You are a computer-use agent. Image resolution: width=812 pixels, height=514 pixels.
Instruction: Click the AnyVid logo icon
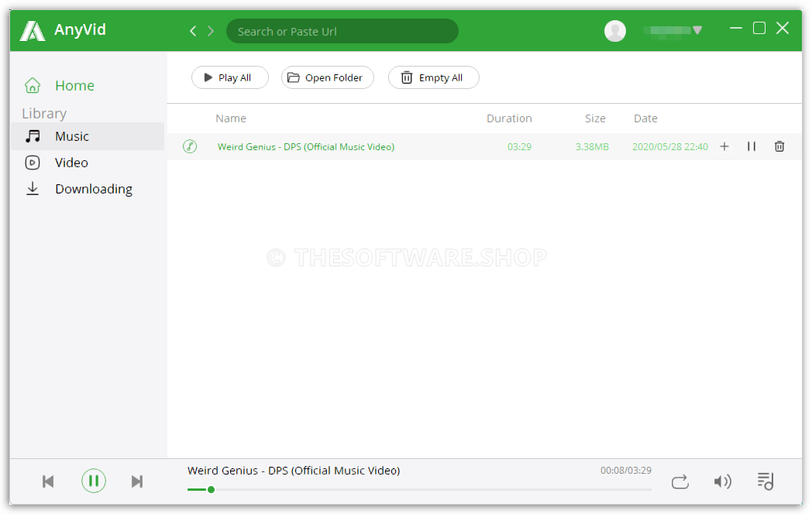click(32, 30)
